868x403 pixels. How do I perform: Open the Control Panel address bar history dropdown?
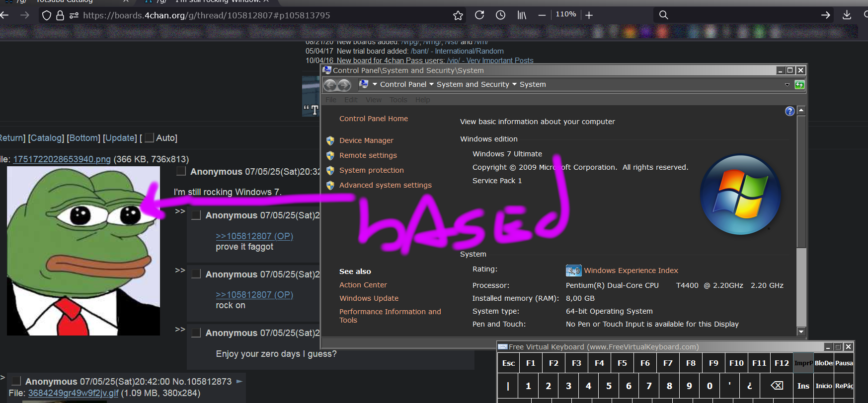coord(787,85)
